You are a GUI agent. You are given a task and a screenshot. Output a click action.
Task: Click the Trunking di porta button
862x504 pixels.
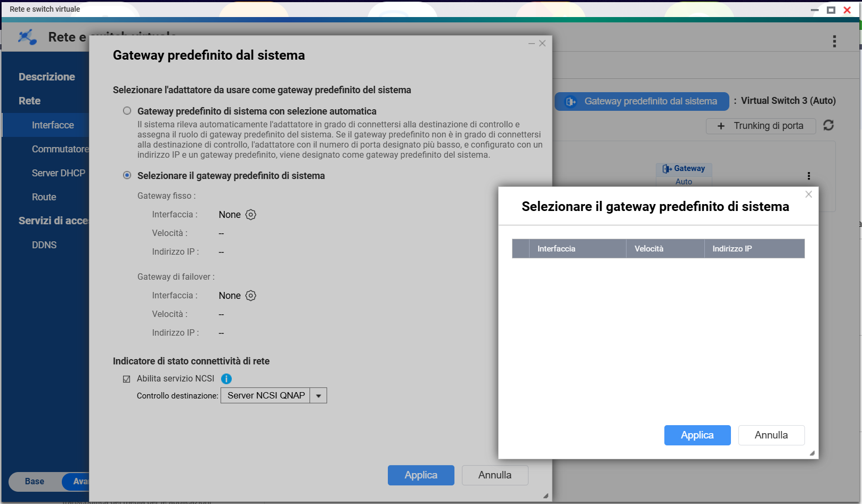760,126
